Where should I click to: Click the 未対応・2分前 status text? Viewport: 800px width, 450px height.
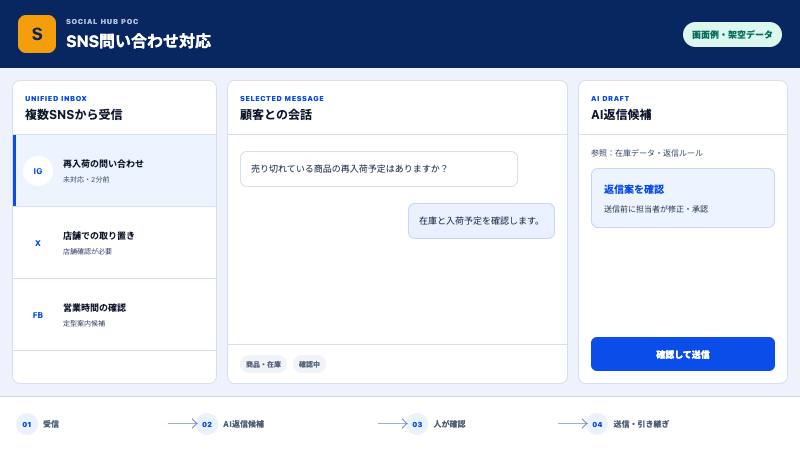(x=86, y=180)
